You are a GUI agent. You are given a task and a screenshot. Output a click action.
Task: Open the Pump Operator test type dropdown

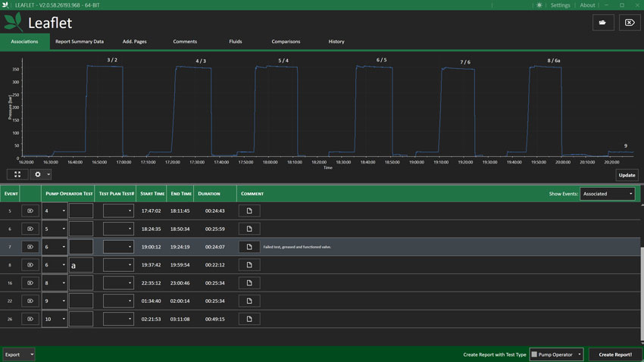click(556, 354)
